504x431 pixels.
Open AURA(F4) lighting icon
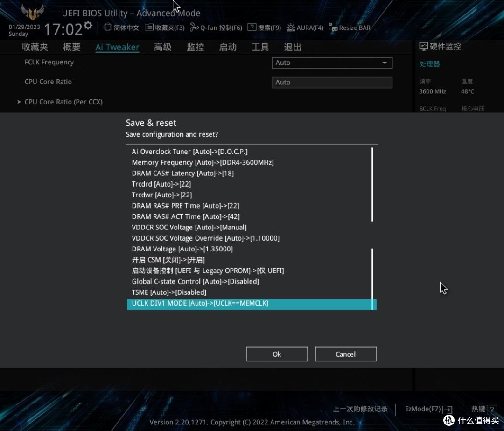pos(291,28)
